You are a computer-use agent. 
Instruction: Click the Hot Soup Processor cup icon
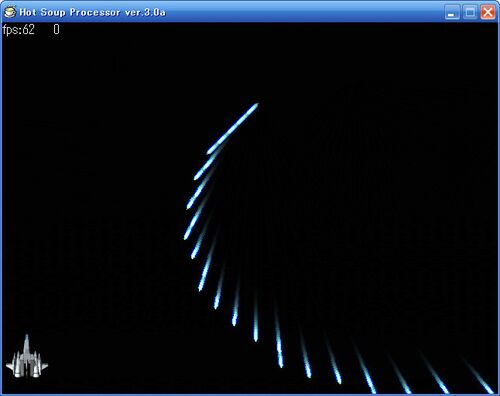(x=10, y=12)
